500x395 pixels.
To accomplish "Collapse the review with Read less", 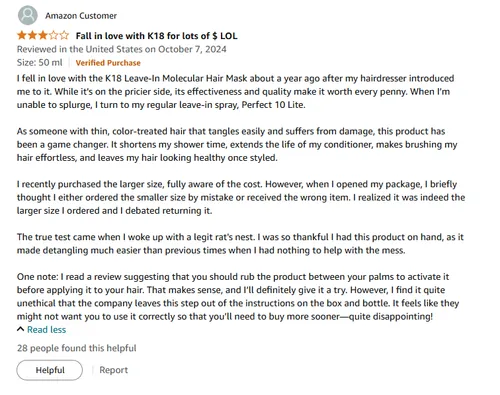I will click(46, 330).
